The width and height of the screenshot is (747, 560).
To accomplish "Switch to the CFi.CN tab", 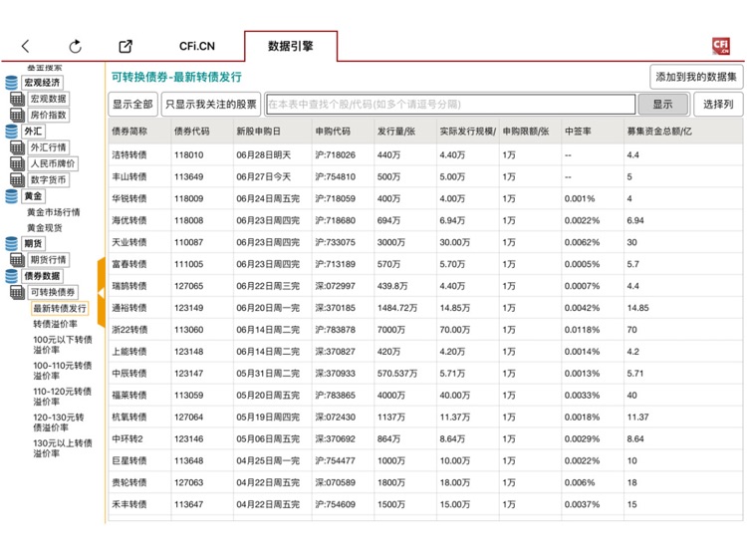I will click(x=197, y=46).
